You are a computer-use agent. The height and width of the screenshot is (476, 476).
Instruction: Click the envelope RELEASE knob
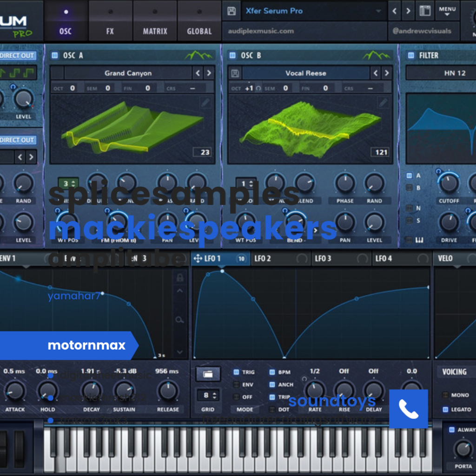coord(168,391)
